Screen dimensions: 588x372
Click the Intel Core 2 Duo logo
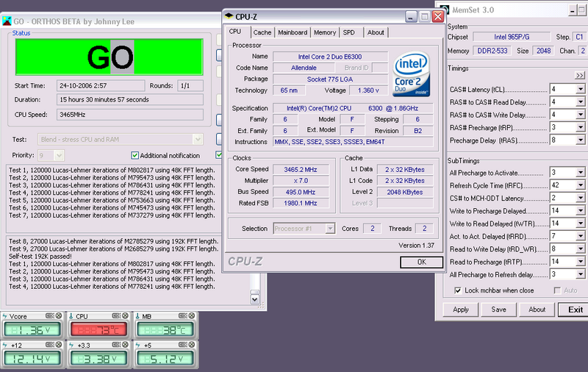pyautogui.click(x=411, y=74)
